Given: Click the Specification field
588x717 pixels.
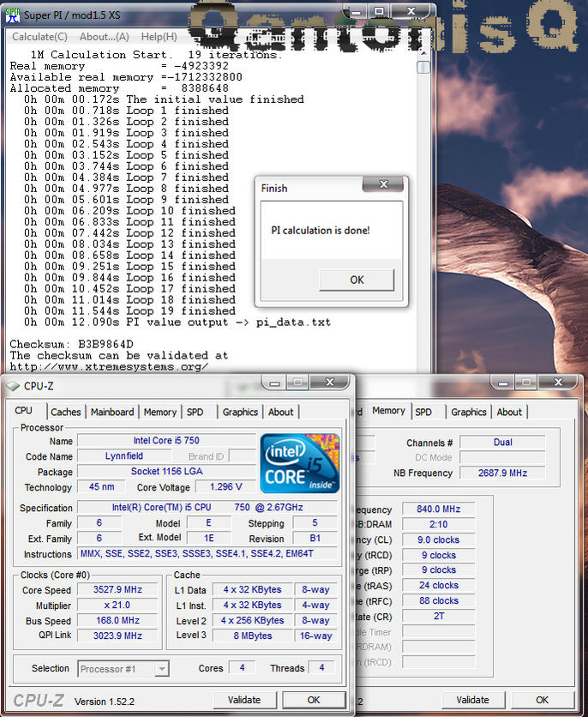Looking at the screenshot, I should (x=207, y=508).
